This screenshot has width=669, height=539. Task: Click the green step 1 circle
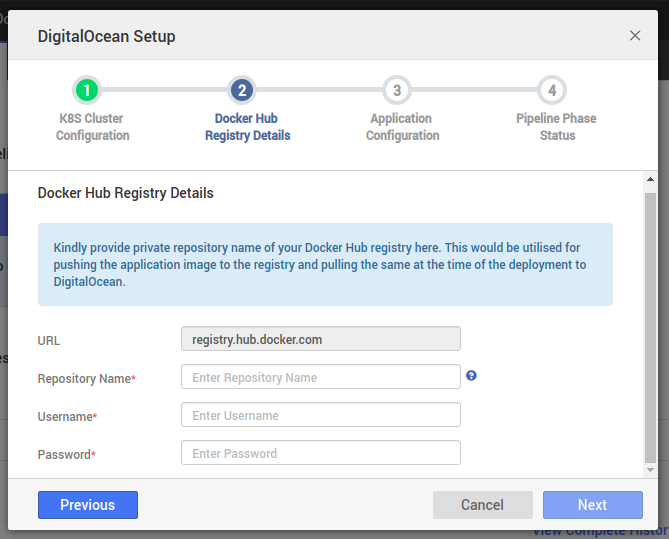click(x=87, y=91)
